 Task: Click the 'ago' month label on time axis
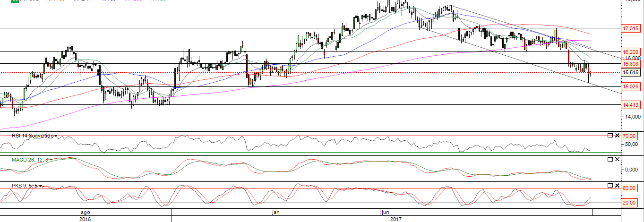(86, 213)
